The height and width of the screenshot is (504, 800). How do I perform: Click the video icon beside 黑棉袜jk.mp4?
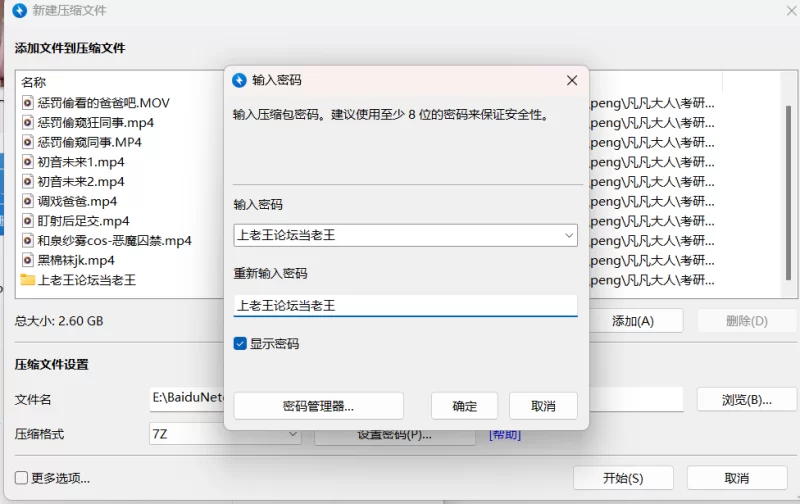point(28,260)
